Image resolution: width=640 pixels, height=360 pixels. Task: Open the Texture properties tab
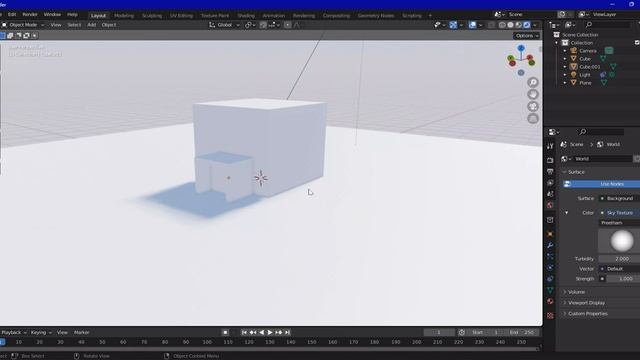point(550,316)
